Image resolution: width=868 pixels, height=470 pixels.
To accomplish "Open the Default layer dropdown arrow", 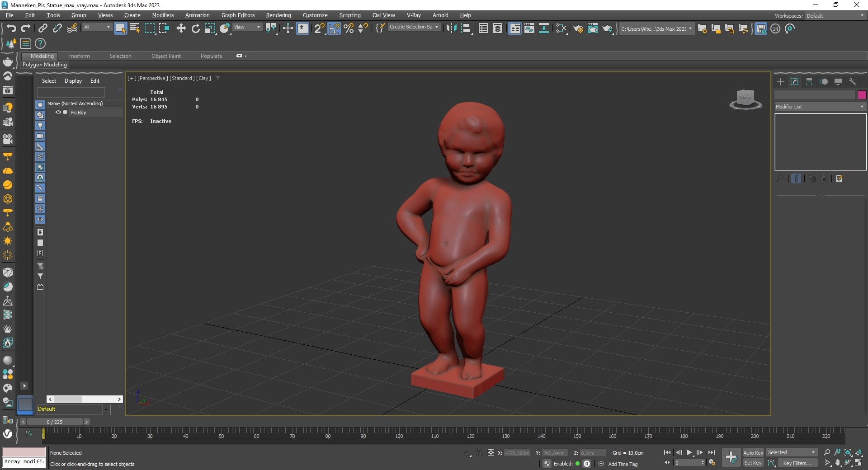I will point(106,409).
